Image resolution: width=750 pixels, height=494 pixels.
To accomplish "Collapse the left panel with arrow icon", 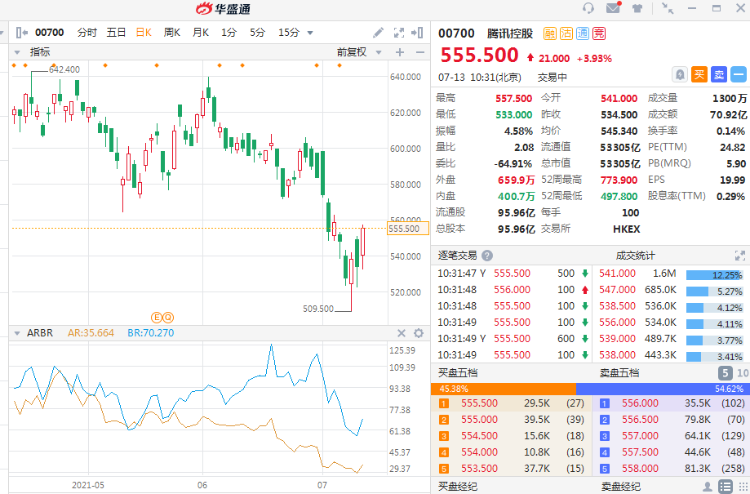I will [x=22, y=33].
